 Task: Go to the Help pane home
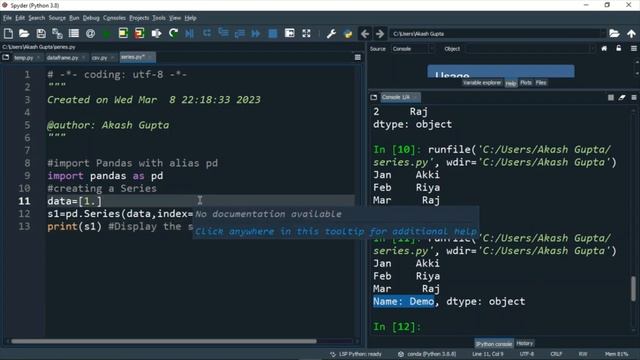pyautogui.click(x=604, y=49)
